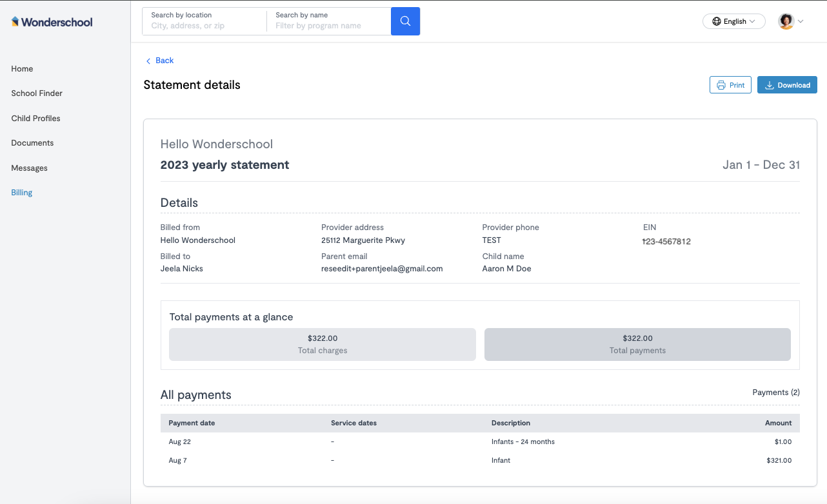Image resolution: width=827 pixels, height=504 pixels.
Task: Click the Infants - 24 months description
Action: (x=523, y=441)
